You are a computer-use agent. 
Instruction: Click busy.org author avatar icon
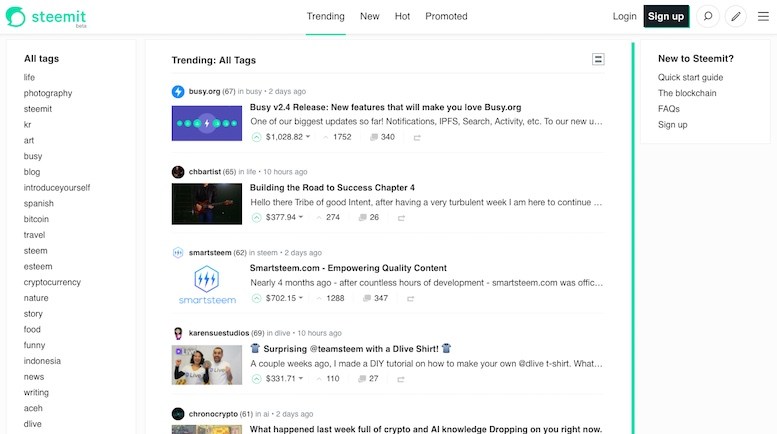178,91
